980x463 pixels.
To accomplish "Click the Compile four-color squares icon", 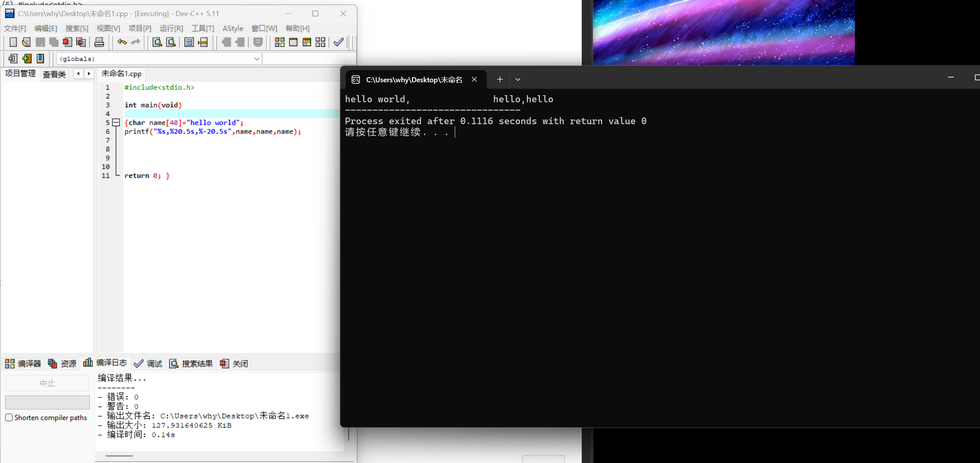I will [x=279, y=42].
